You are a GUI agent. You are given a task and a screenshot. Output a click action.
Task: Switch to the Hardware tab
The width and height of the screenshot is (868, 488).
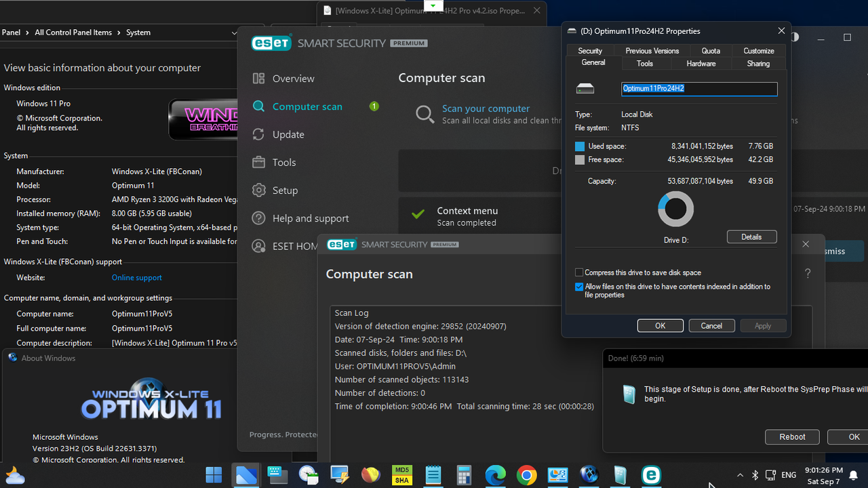tap(701, 64)
